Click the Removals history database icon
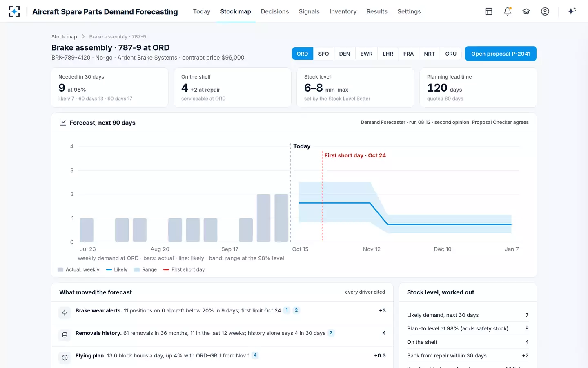Image resolution: width=588 pixels, height=368 pixels. 65,335
